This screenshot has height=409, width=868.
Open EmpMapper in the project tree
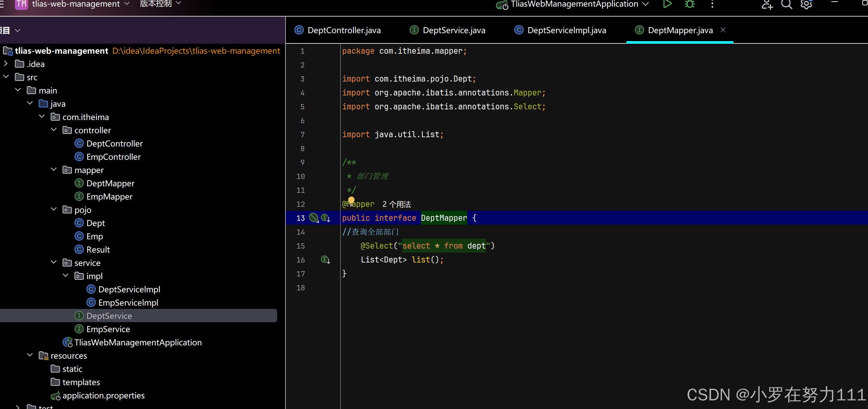coord(109,197)
